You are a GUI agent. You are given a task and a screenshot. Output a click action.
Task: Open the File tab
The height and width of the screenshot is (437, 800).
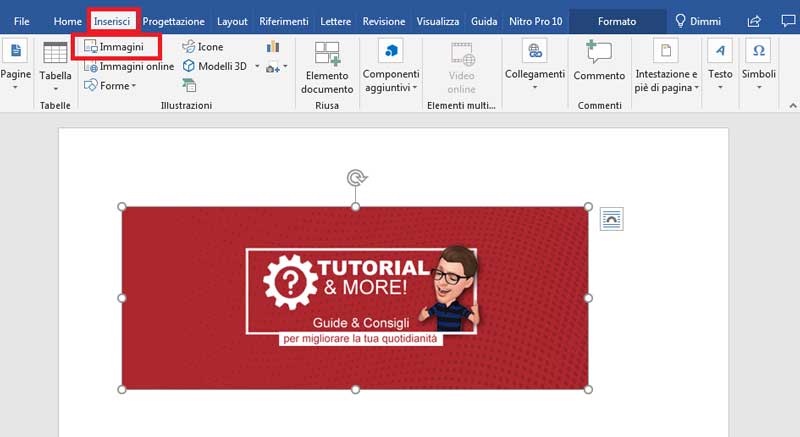tap(21, 21)
